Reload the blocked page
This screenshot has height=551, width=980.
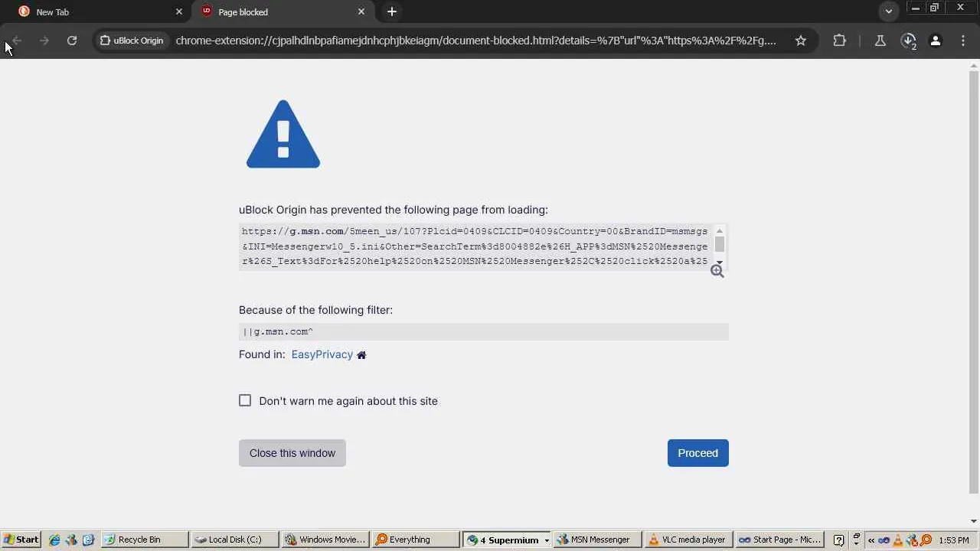[72, 41]
